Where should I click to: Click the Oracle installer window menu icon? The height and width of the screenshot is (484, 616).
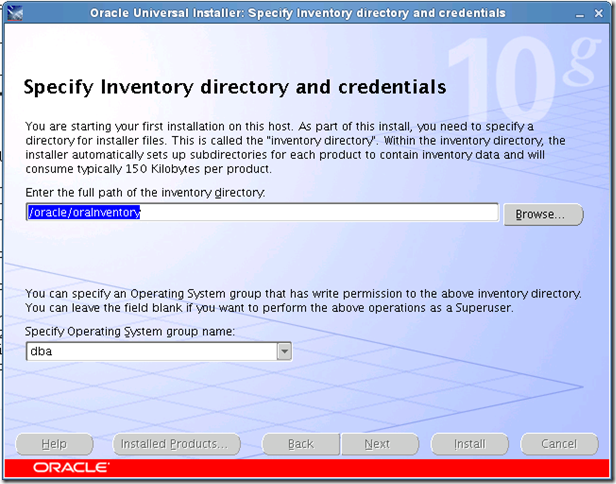pyautogui.click(x=15, y=13)
